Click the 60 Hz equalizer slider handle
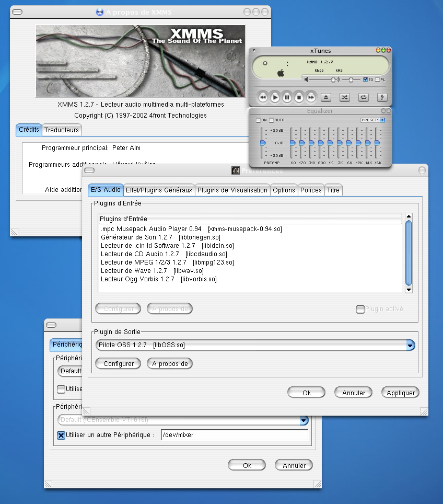The height and width of the screenshot is (504, 443). [x=293, y=143]
